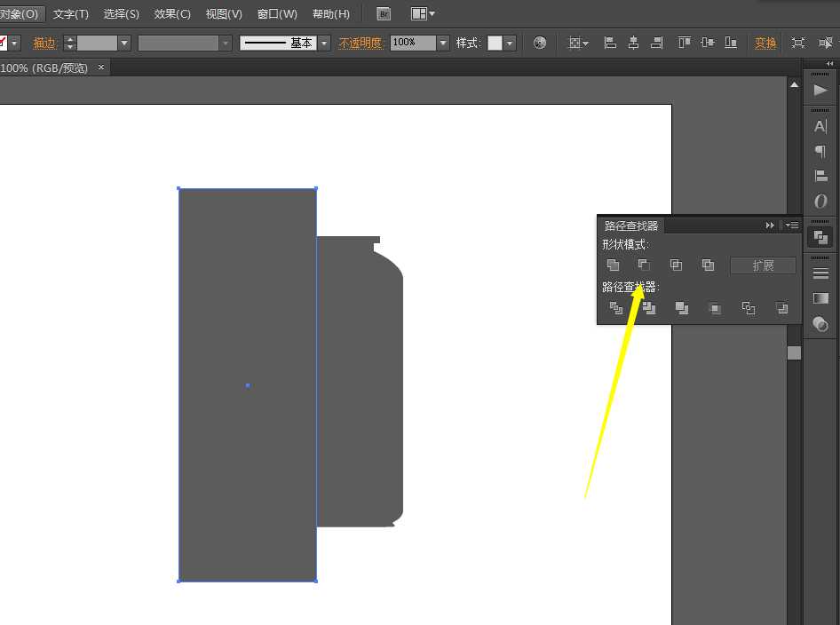Click the Divide pathfinder icon

[x=616, y=308]
